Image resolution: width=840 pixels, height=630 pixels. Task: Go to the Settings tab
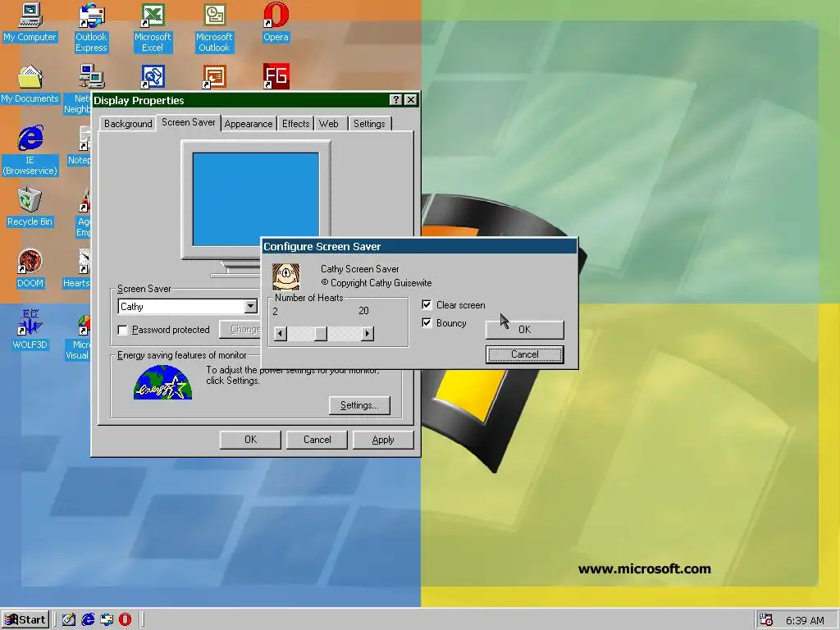369,124
